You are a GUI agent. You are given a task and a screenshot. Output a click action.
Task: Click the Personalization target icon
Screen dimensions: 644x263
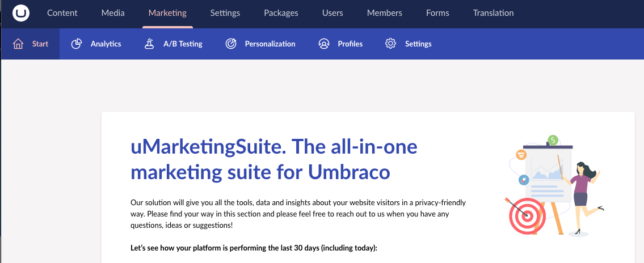coord(231,44)
